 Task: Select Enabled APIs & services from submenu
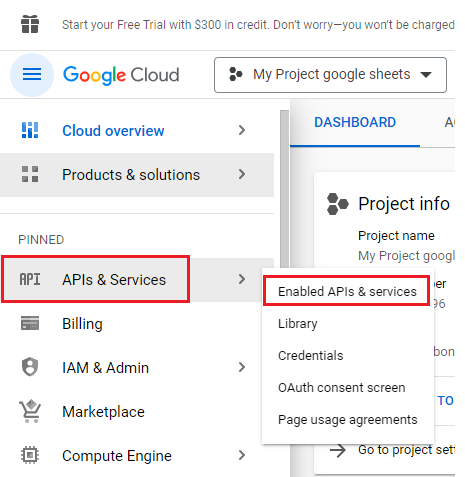tap(347, 291)
